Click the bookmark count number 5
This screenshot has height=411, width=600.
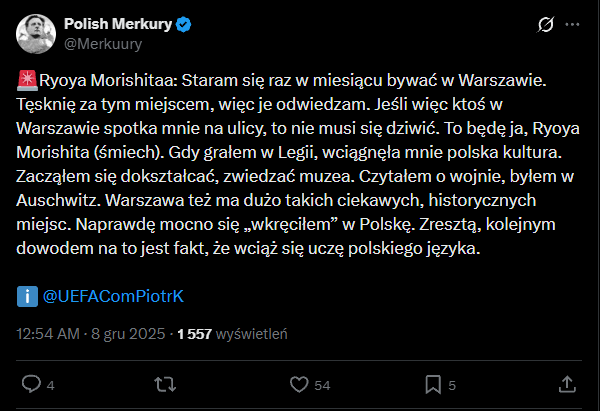(x=452, y=385)
